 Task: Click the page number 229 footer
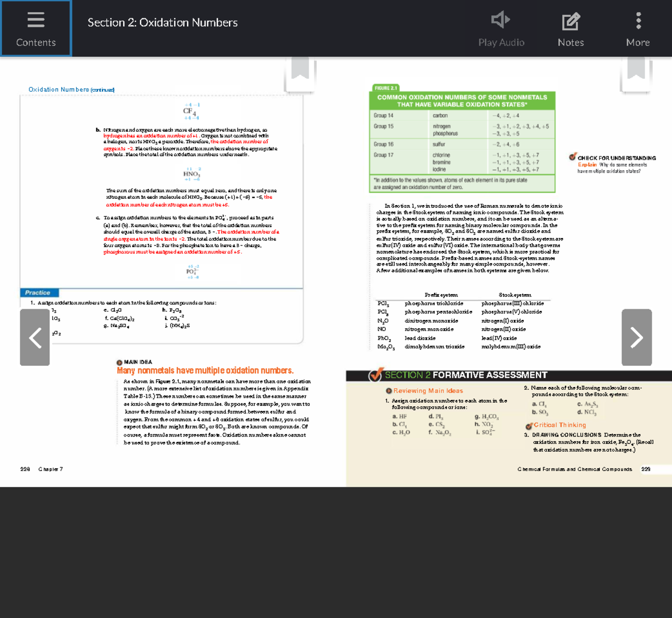pyautogui.click(x=646, y=470)
